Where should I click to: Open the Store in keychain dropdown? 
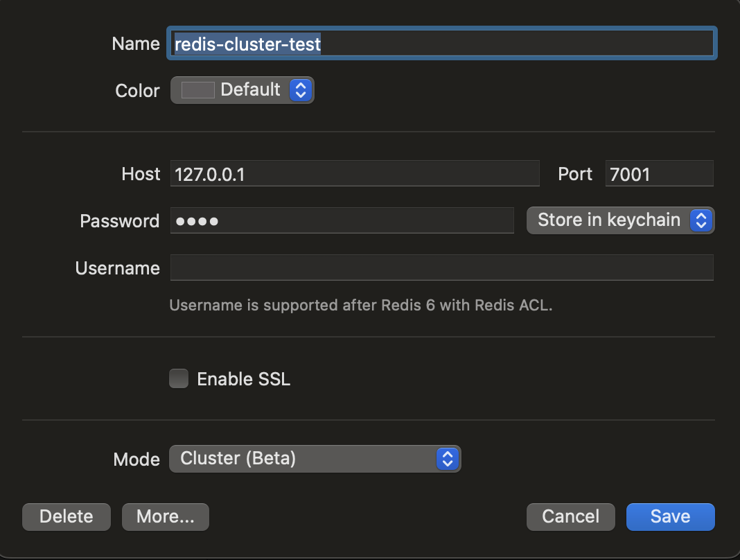pyautogui.click(x=621, y=220)
